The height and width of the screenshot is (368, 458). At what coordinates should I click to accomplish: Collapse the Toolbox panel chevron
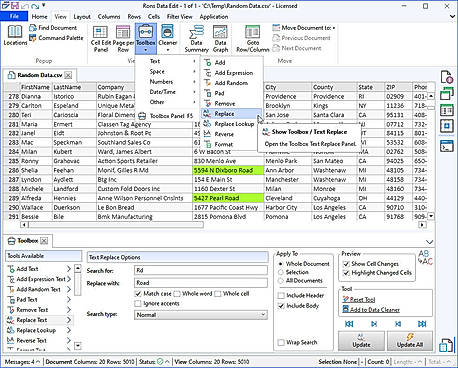429,242
